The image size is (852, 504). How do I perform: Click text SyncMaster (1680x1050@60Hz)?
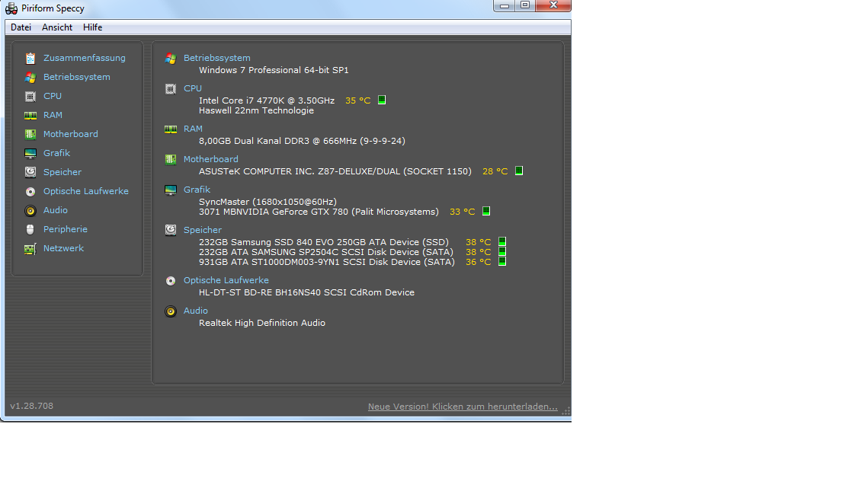tap(268, 202)
